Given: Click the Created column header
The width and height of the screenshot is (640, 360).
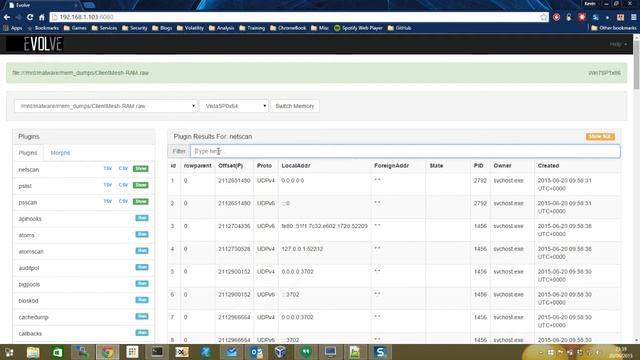Looking at the screenshot, I should [x=548, y=166].
